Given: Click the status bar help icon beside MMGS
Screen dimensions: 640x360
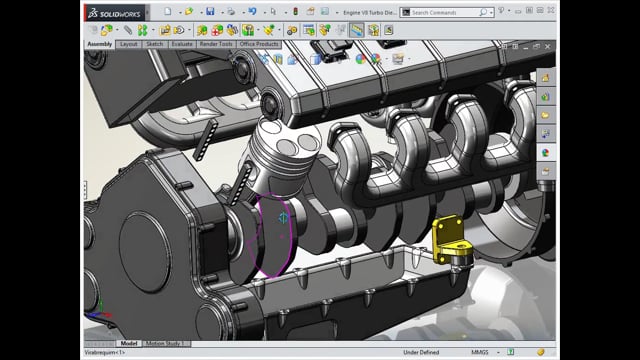Looking at the screenshot, I should click(x=510, y=352).
